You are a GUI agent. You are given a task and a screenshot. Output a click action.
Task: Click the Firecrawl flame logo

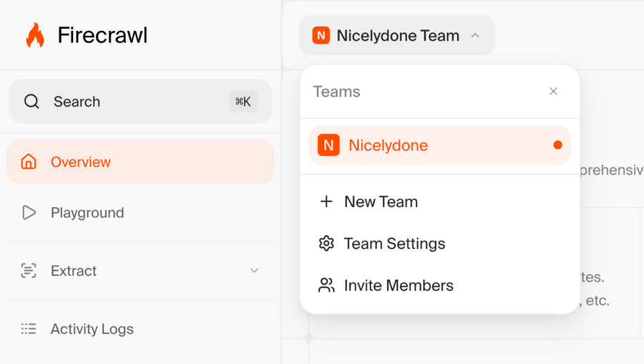(34, 35)
